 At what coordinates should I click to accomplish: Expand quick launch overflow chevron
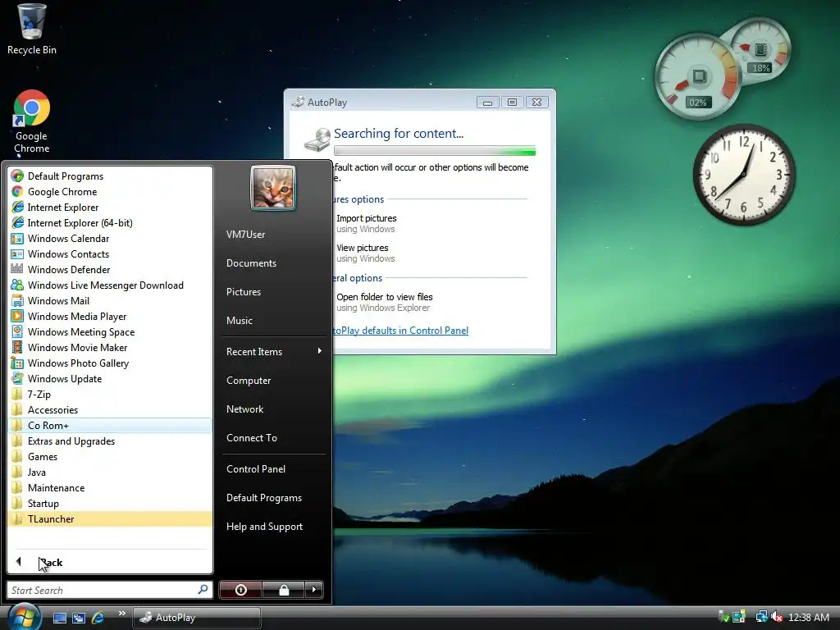click(121, 614)
